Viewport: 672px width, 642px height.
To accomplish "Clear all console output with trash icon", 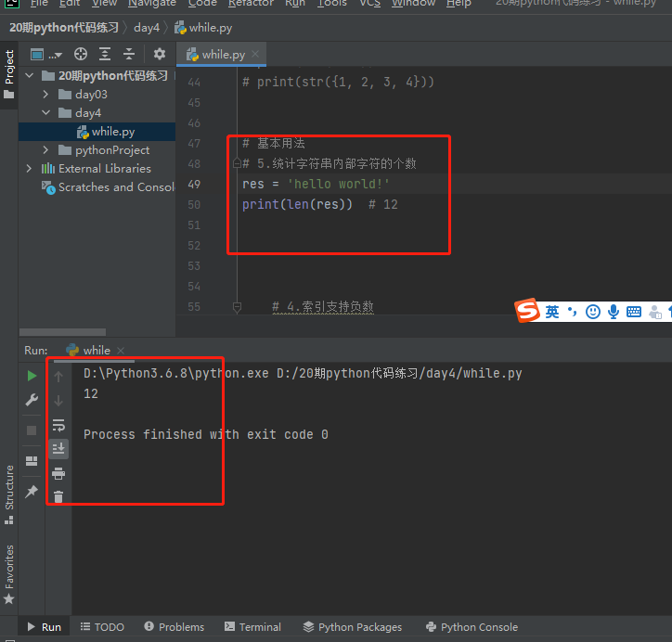I will [58, 497].
